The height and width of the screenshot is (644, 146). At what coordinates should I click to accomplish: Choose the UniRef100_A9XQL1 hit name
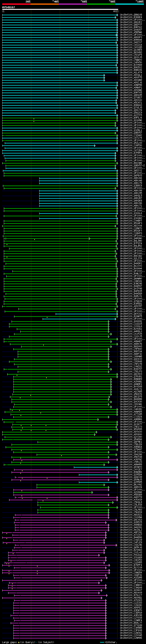click(x=131, y=75)
